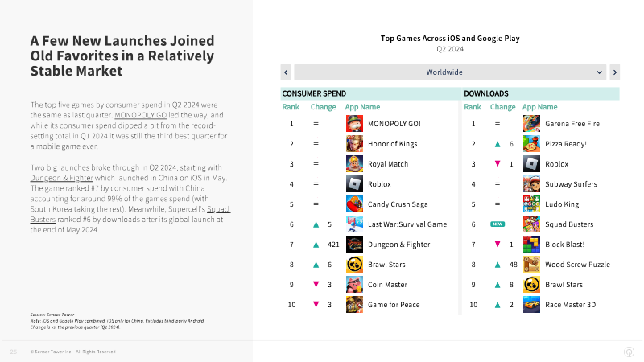The width and height of the screenshot is (644, 362).
Task: Click the Ludo King app icon
Action: click(x=531, y=204)
